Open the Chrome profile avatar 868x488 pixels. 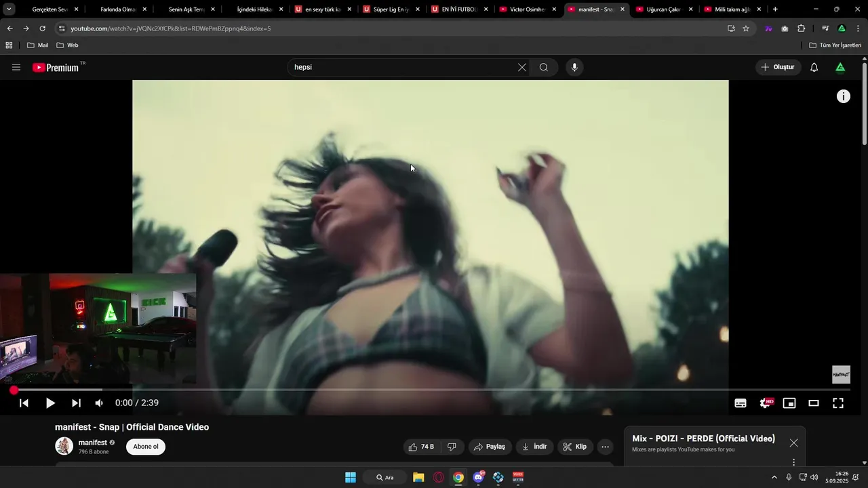click(x=842, y=28)
